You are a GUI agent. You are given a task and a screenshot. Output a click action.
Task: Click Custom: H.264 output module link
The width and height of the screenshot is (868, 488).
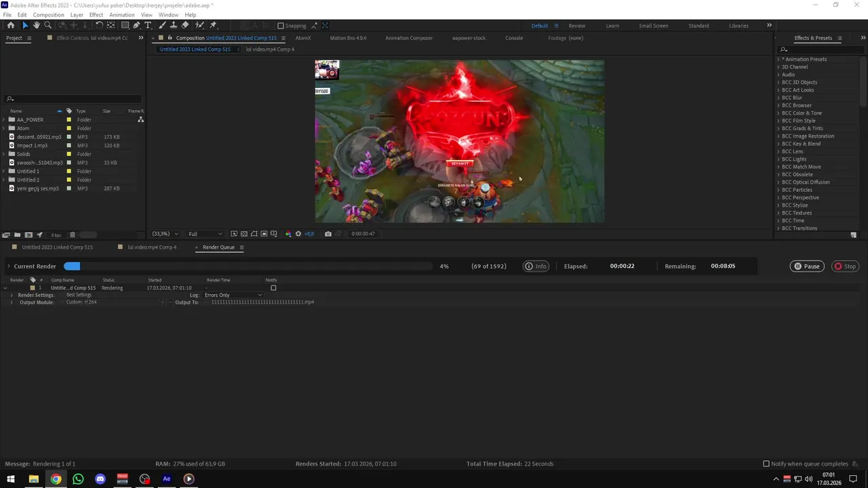click(x=81, y=302)
